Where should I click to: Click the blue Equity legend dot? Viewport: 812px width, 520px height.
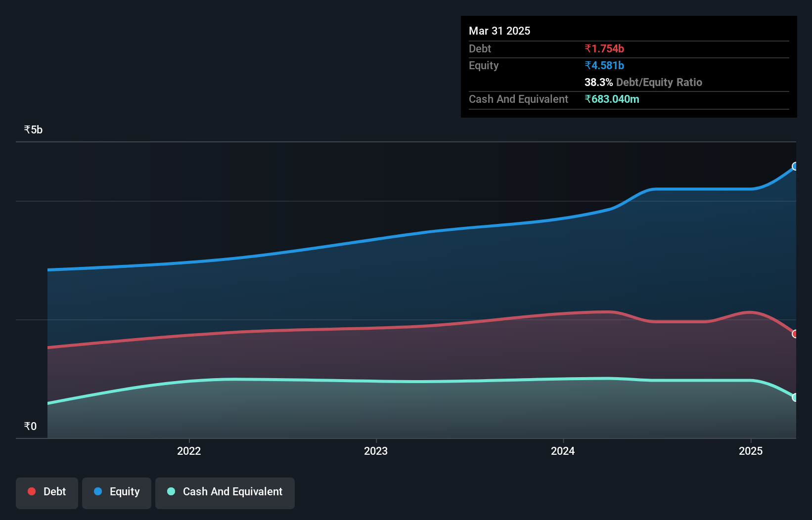point(98,491)
